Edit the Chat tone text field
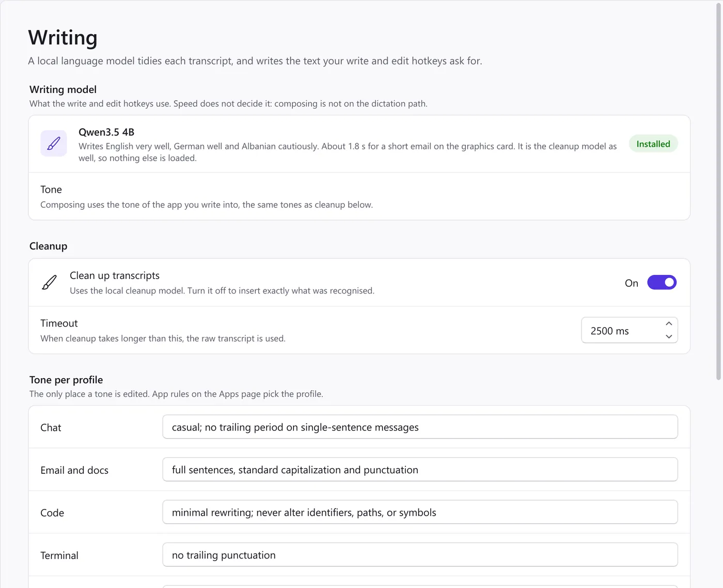 (420, 427)
